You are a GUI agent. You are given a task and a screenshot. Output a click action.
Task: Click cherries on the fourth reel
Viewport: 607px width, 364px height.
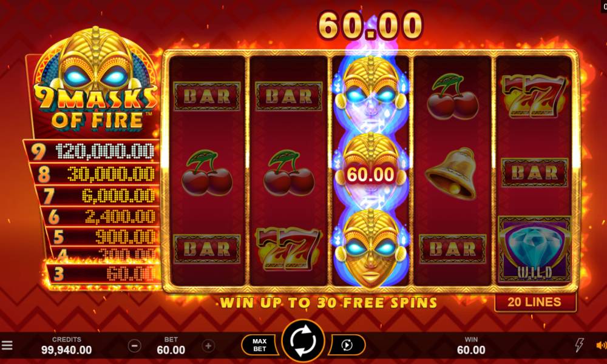[x=452, y=96]
